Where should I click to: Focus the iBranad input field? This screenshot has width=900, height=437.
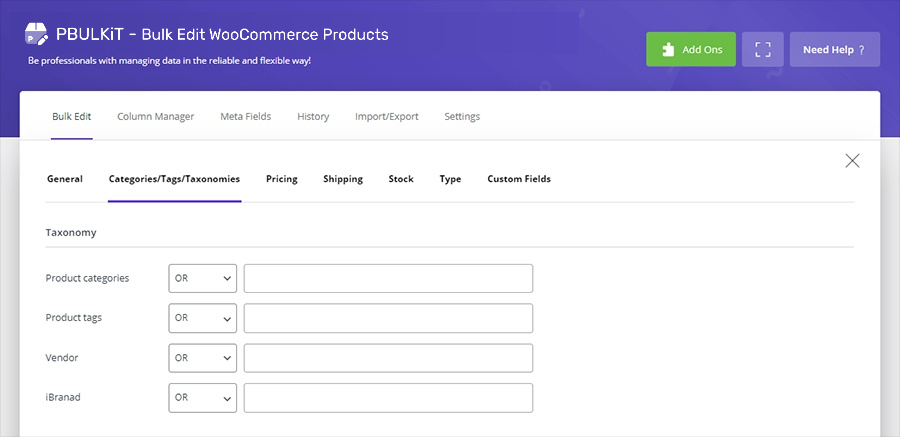[x=389, y=397]
